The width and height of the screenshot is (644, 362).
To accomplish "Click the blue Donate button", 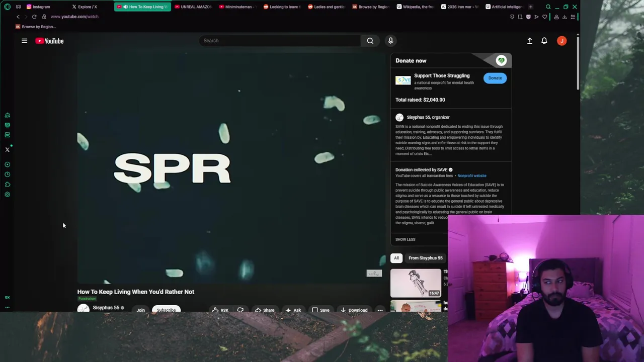I will click(495, 78).
